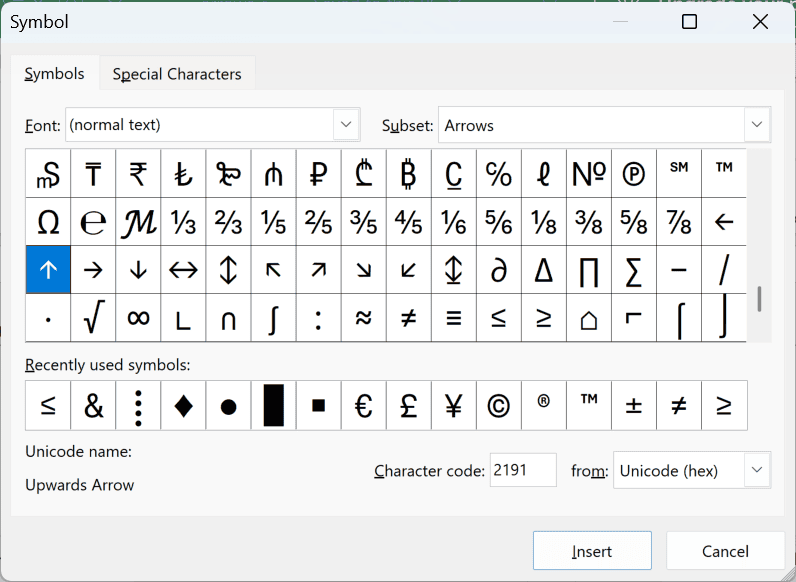This screenshot has width=796, height=582.
Task: Focus the Character code input field
Action: [523, 470]
